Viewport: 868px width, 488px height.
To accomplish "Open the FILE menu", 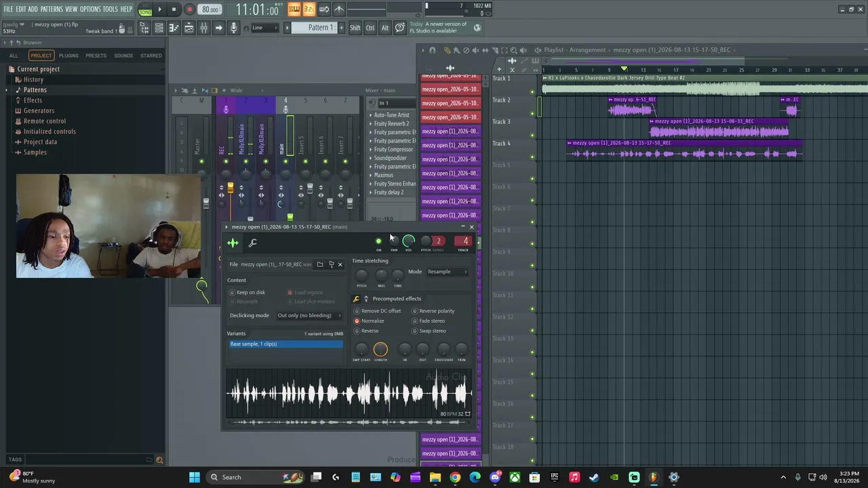I will tap(8, 9).
